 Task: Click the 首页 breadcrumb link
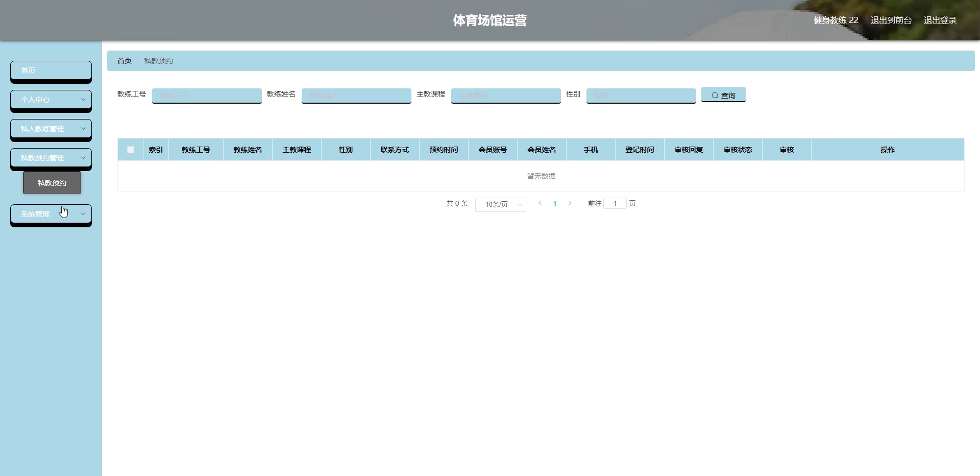tap(125, 61)
